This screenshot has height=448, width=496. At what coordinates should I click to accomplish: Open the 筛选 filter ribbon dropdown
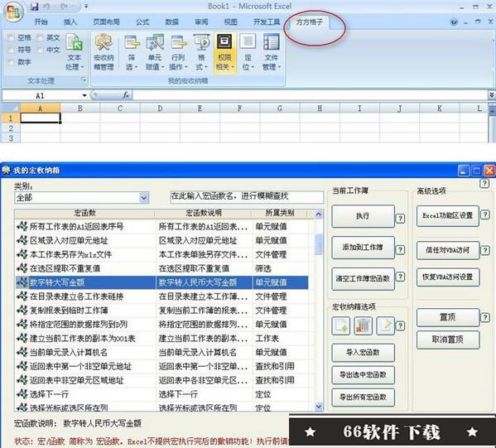coord(132,52)
